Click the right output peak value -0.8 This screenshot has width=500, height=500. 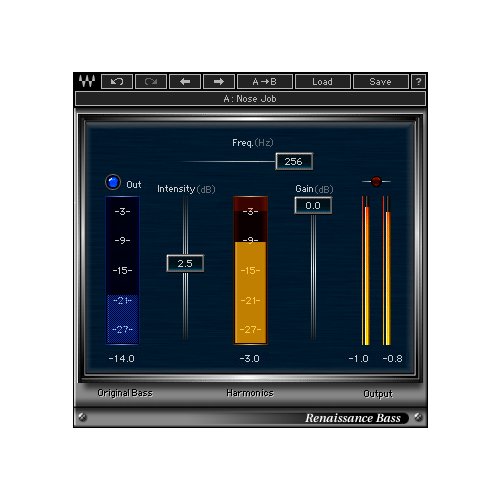coord(393,359)
